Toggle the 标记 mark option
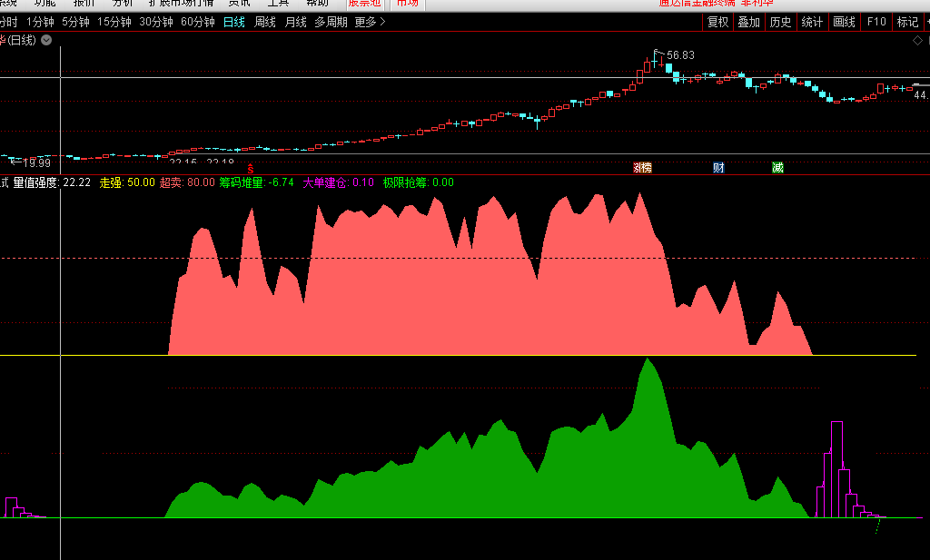930x560 pixels. [907, 22]
